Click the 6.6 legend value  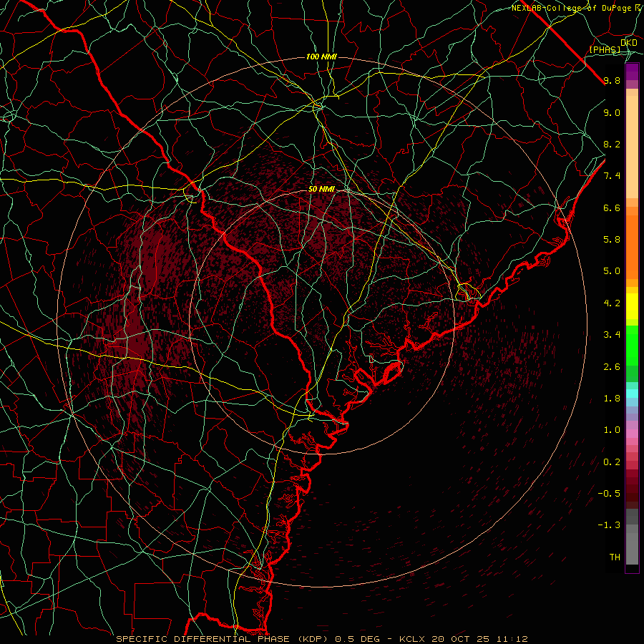pyautogui.click(x=612, y=208)
